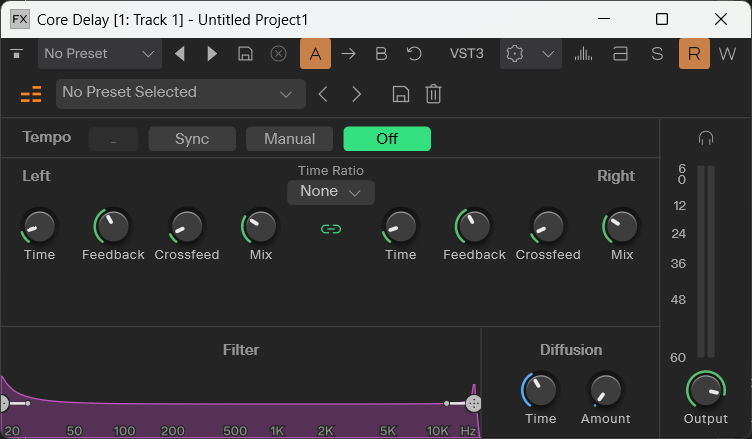The width and height of the screenshot is (752, 439).
Task: Select the B comparison state
Action: (381, 54)
